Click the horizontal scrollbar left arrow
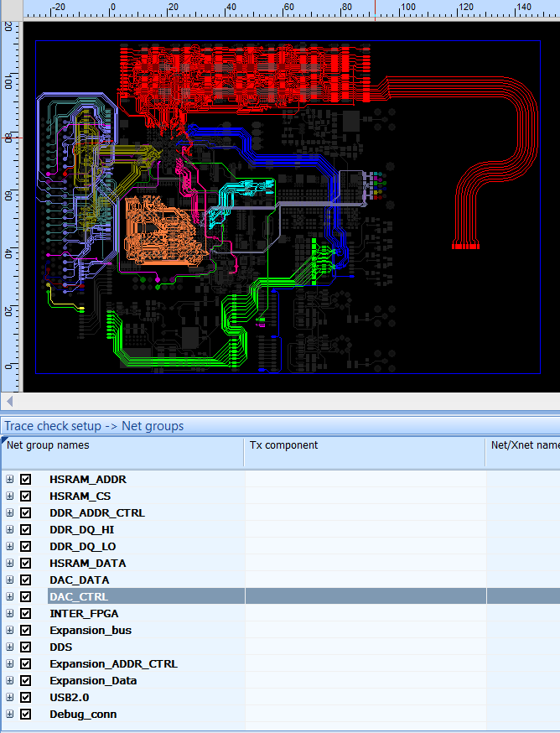The height and width of the screenshot is (733, 560). (9, 401)
